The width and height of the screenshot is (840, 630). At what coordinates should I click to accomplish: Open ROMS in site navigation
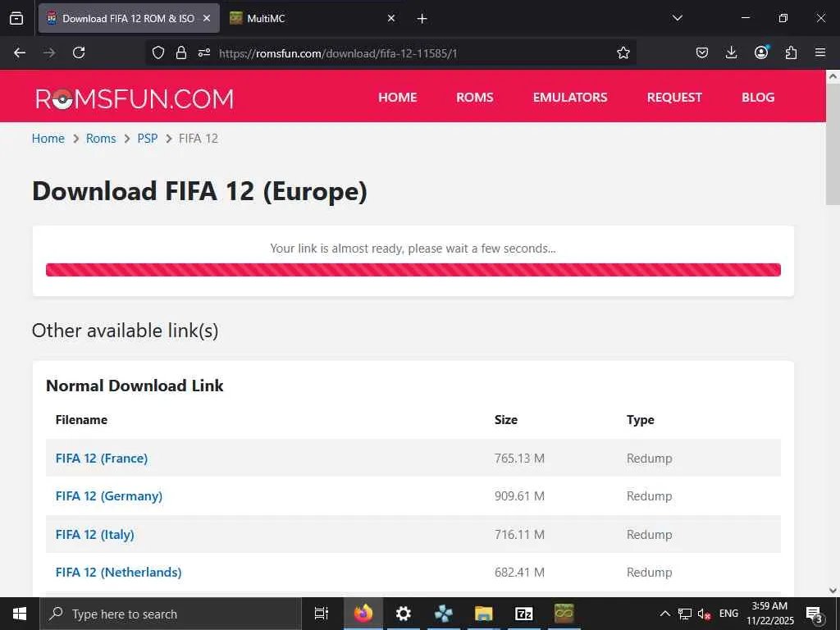click(475, 98)
